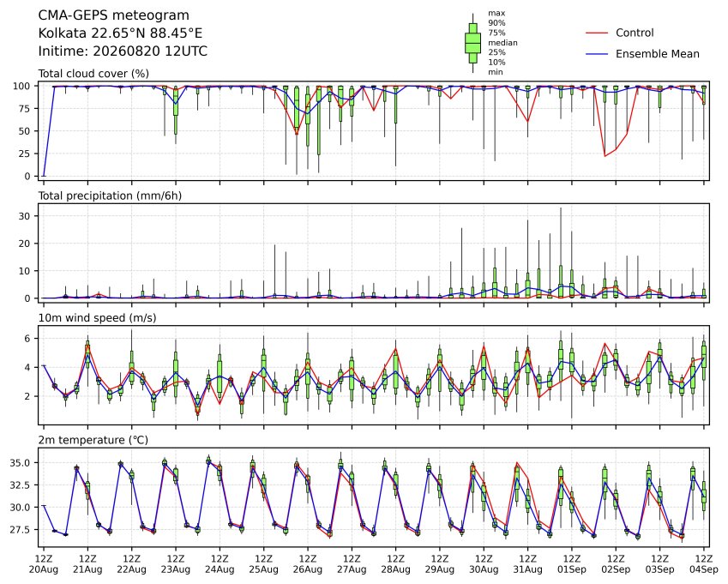Click the median label in legend
This screenshot has height=584, width=728.
(502, 43)
